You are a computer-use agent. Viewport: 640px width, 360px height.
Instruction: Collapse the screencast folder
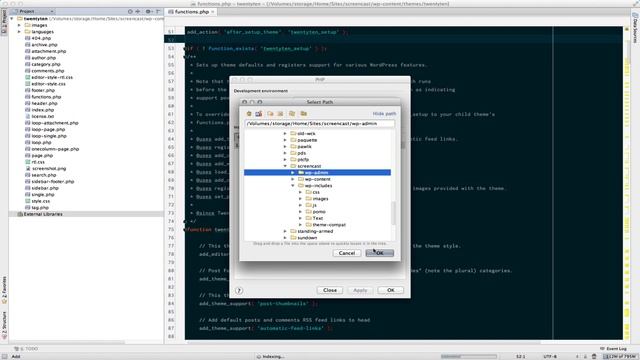pyautogui.click(x=285, y=166)
